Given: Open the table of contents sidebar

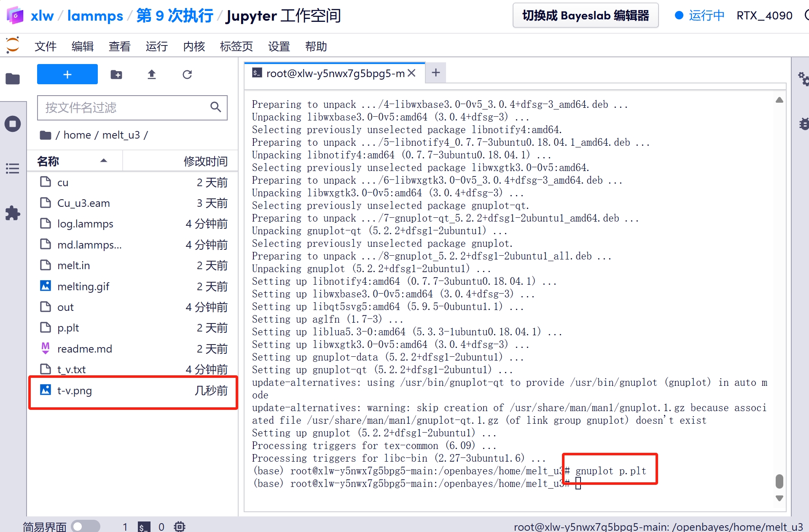Looking at the screenshot, I should point(13,168).
